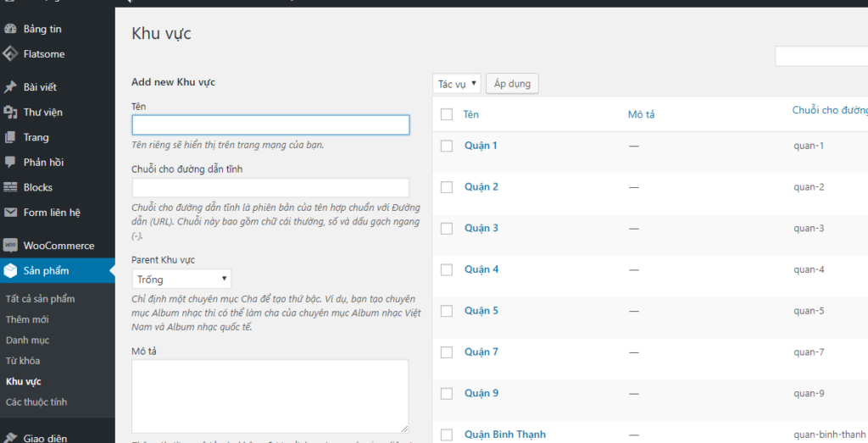Sort by the Mô tả column header
The image size is (868, 443).
click(x=641, y=114)
